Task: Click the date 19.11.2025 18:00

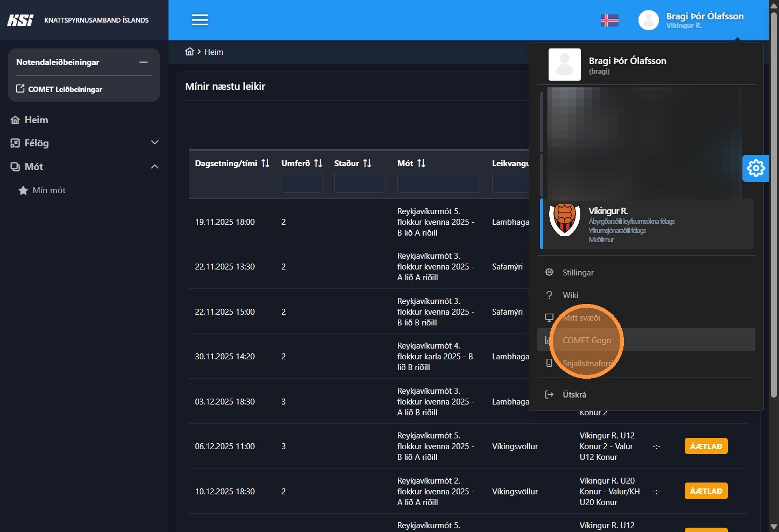Action: [x=225, y=222]
